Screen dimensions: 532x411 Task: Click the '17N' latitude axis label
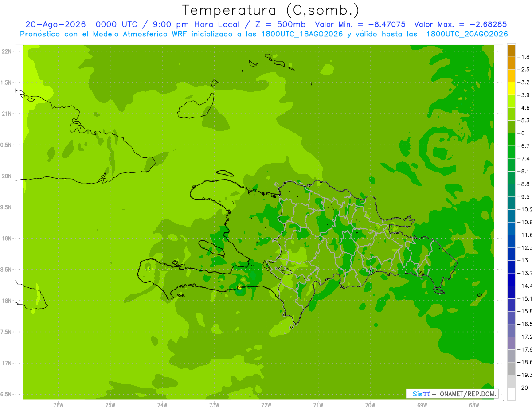click(x=6, y=363)
